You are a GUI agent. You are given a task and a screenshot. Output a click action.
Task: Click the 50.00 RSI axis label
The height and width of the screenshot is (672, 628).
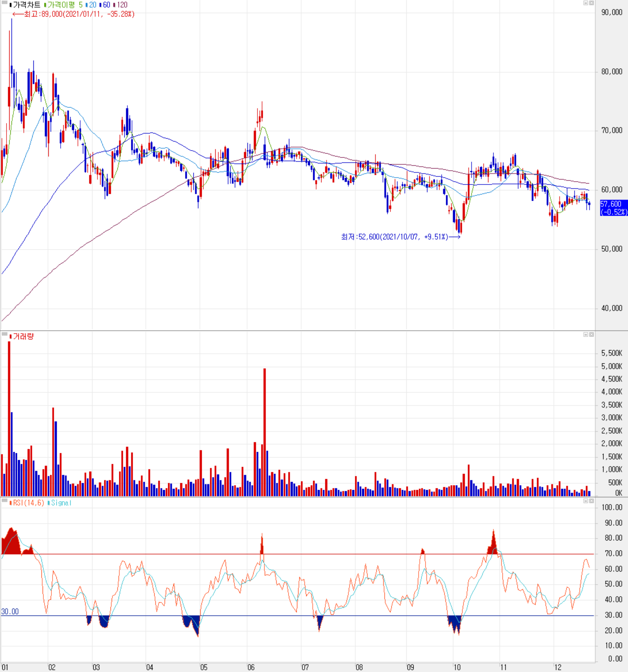pos(613,584)
